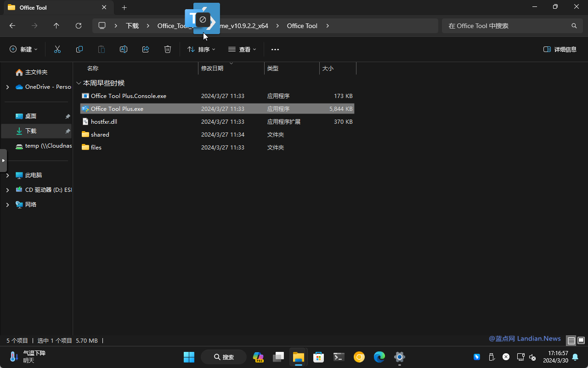Click the Paste clipboard icon
This screenshot has width=588, height=368.
pyautogui.click(x=102, y=49)
